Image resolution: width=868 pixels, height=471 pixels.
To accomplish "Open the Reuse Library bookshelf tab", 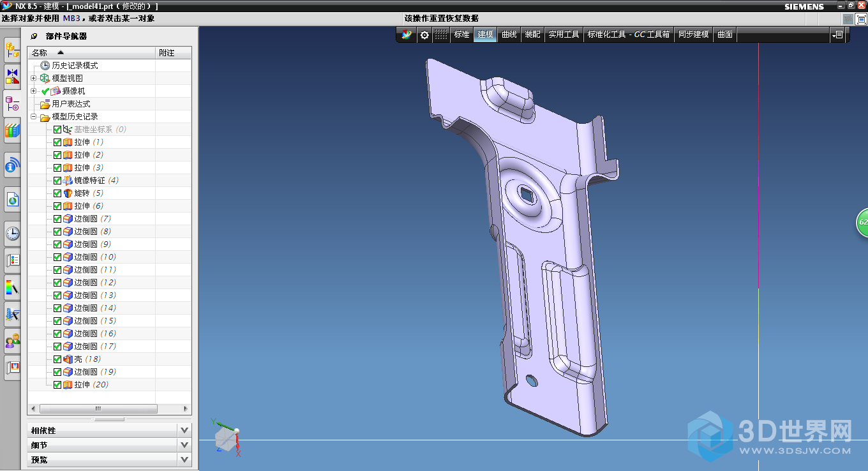I will (x=12, y=131).
